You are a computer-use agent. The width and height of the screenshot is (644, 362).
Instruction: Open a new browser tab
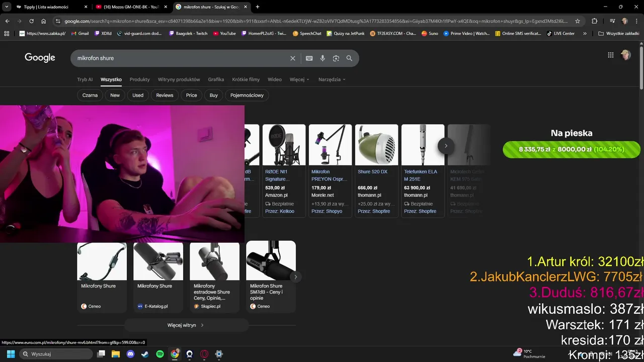(x=258, y=7)
